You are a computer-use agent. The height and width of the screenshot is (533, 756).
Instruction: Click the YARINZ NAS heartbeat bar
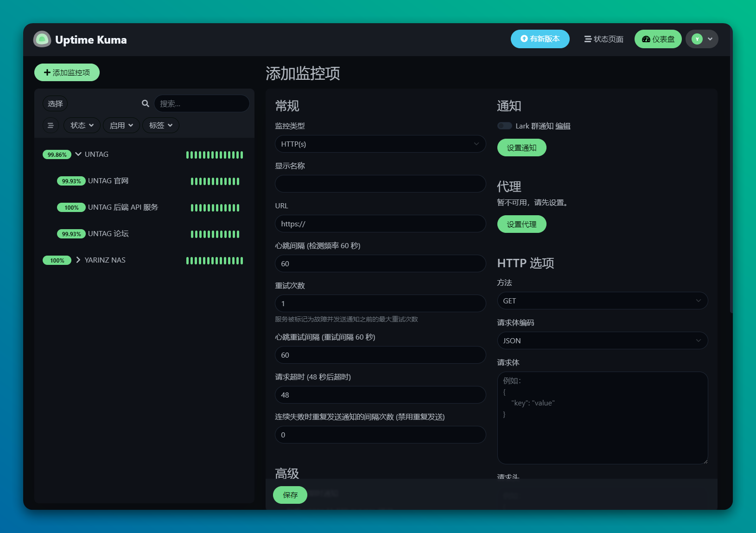point(215,261)
